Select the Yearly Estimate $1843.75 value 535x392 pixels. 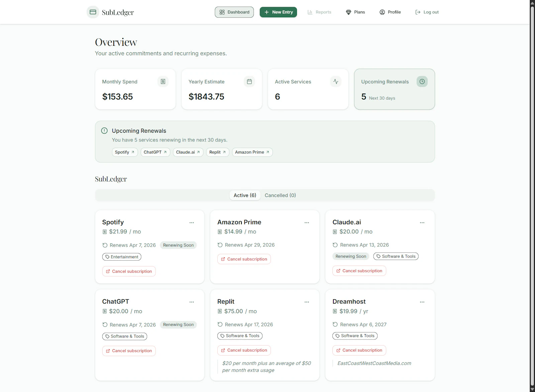point(206,97)
